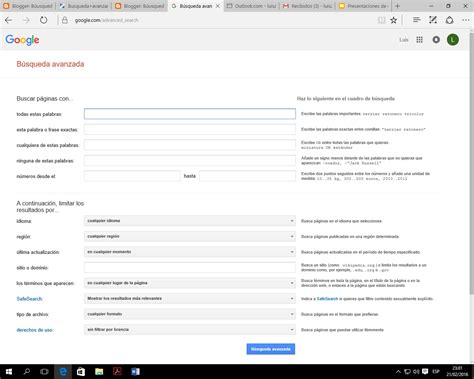Open a new browser tab with plus

(x=397, y=6)
